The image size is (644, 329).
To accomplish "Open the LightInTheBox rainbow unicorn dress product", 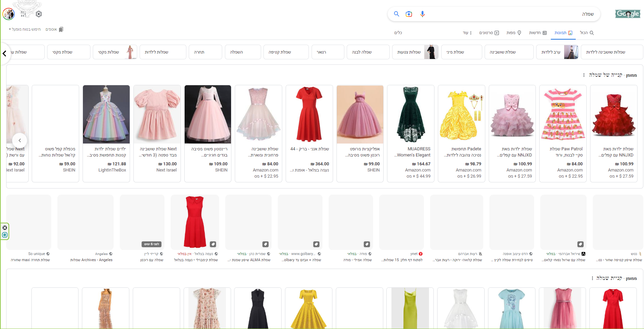I will tap(106, 133).
